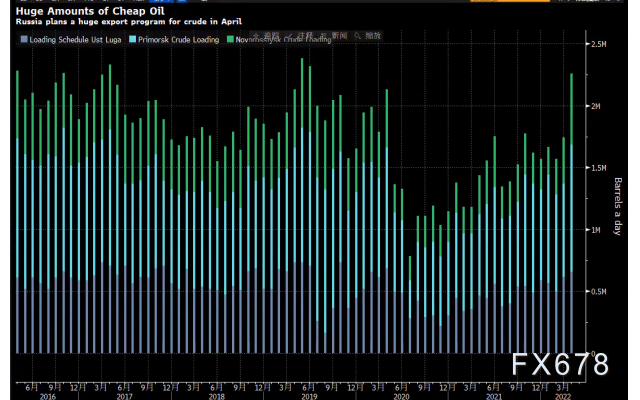Click the FX678 watermark

[560, 364]
